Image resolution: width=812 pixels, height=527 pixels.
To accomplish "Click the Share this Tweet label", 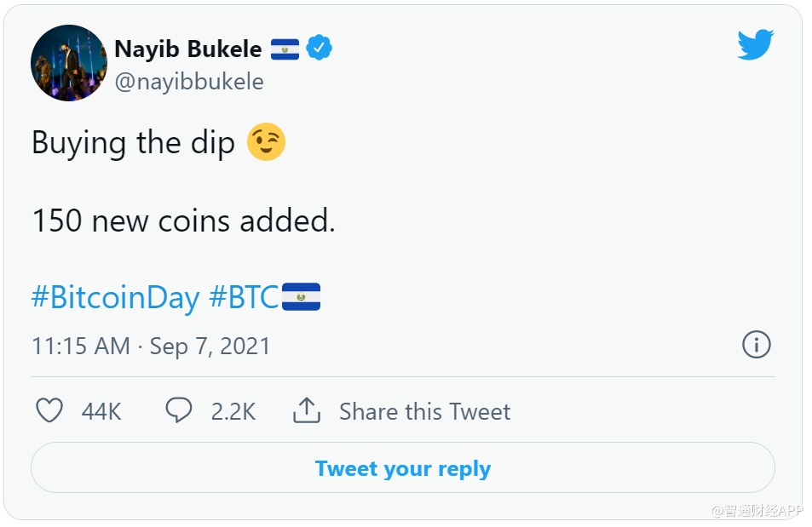I will pyautogui.click(x=424, y=412).
